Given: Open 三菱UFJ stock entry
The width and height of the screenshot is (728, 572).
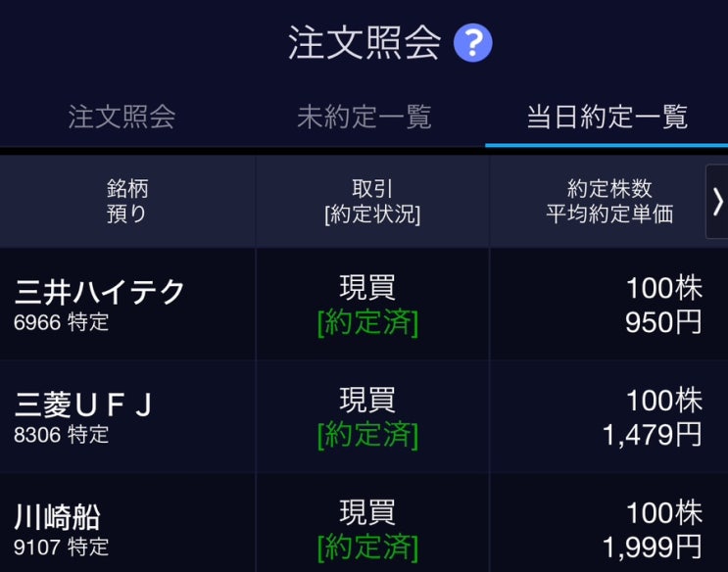Looking at the screenshot, I should tap(84, 405).
